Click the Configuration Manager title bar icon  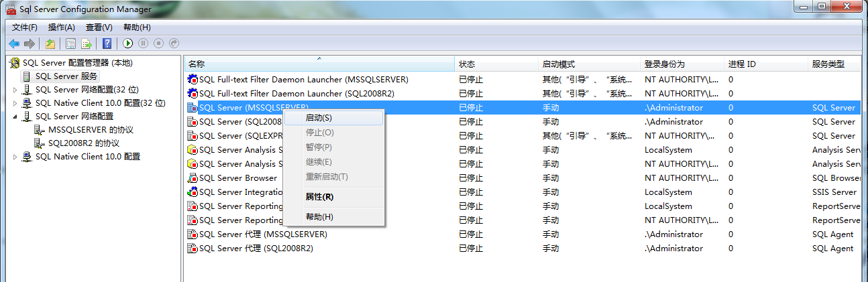click(x=10, y=9)
